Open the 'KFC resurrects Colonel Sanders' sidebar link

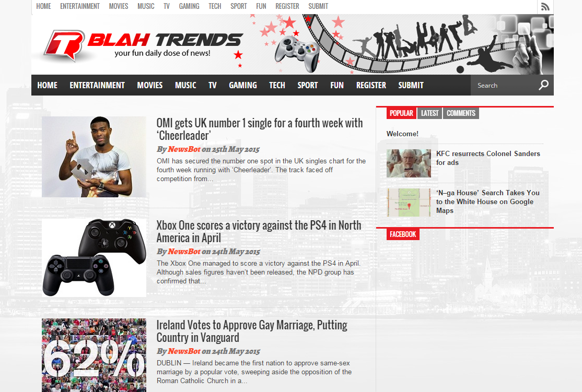click(x=488, y=158)
